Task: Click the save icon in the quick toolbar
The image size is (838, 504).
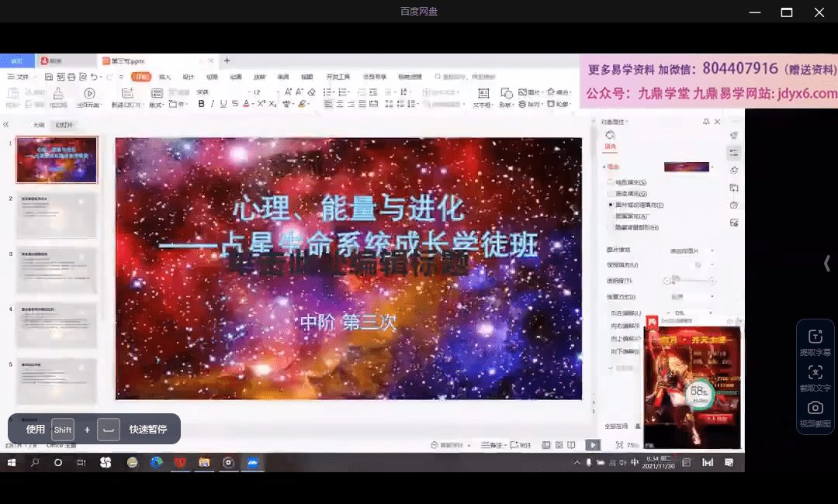Action: click(x=49, y=77)
